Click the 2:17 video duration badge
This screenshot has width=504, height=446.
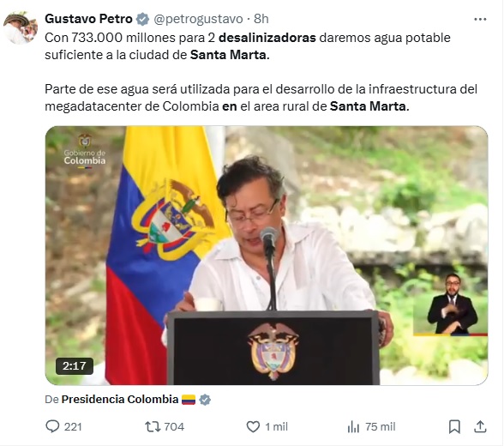pyautogui.click(x=75, y=366)
